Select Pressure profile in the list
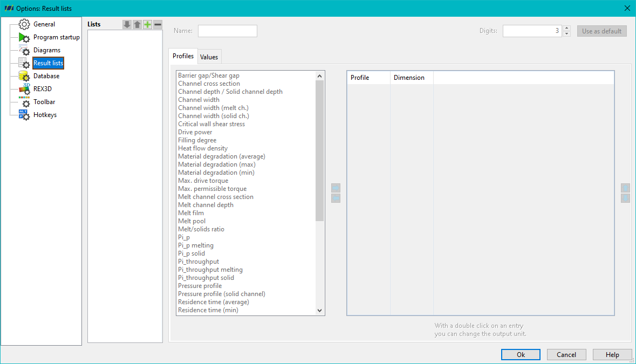This screenshot has height=364, width=636. [x=200, y=286]
